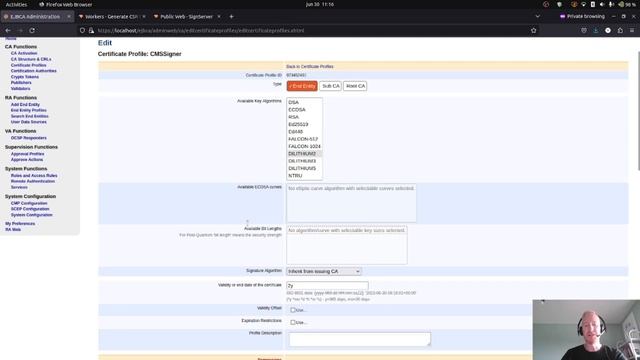Select FALCON-1024 in the key algorithms list
This screenshot has height=360, width=640.
(x=304, y=147)
